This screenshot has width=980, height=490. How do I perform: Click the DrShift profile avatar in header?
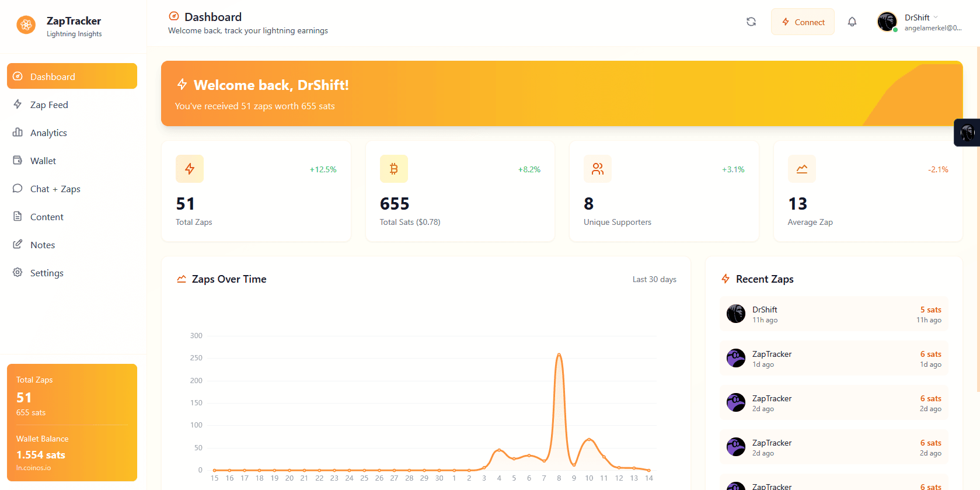pyautogui.click(x=887, y=22)
